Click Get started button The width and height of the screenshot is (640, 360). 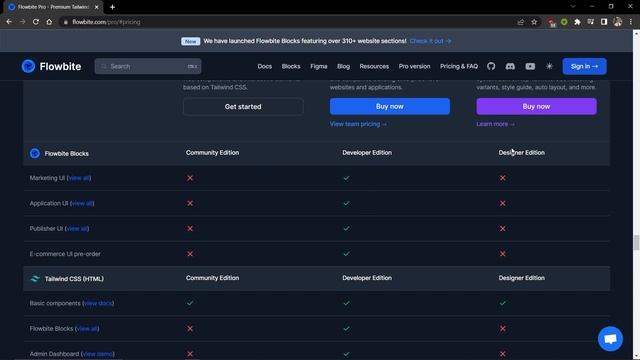pos(243,107)
